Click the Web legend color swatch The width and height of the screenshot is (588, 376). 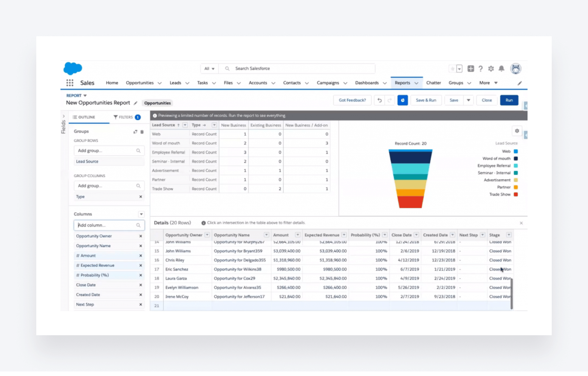pyautogui.click(x=515, y=151)
